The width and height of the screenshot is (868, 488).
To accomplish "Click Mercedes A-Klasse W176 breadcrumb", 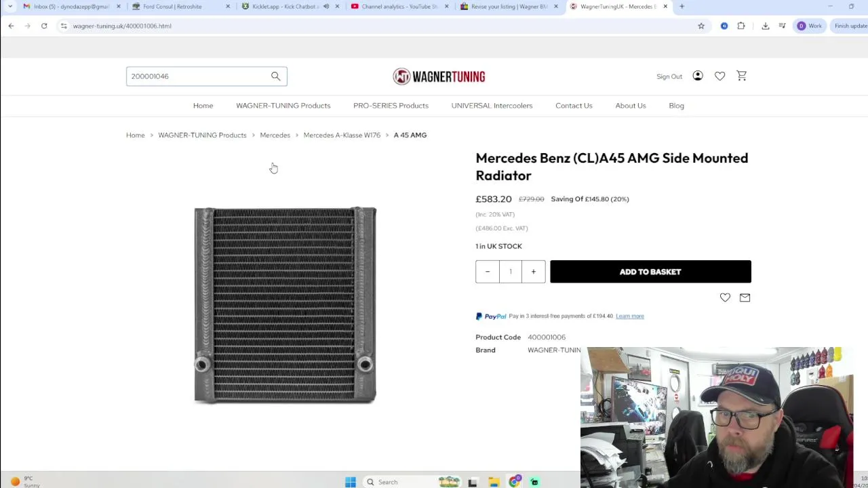I will pyautogui.click(x=342, y=135).
